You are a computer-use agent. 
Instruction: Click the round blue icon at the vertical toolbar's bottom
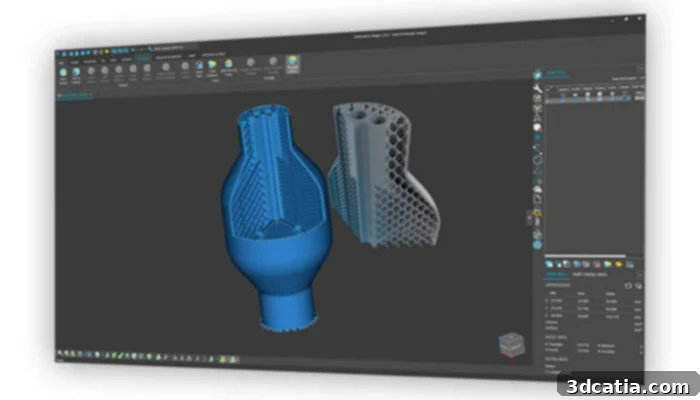coord(538,245)
